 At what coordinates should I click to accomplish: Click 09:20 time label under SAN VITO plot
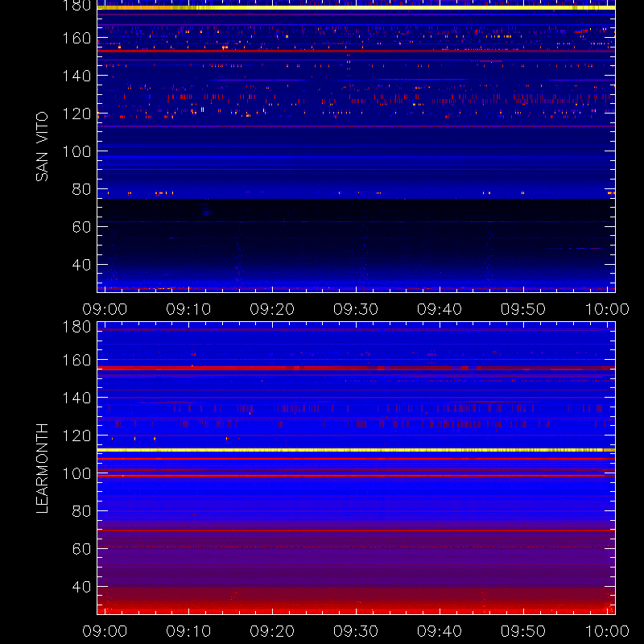click(272, 309)
